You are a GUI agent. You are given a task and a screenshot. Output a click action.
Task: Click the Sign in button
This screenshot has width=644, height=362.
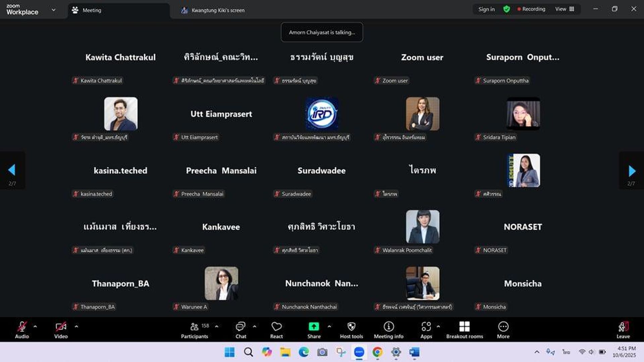(x=486, y=9)
